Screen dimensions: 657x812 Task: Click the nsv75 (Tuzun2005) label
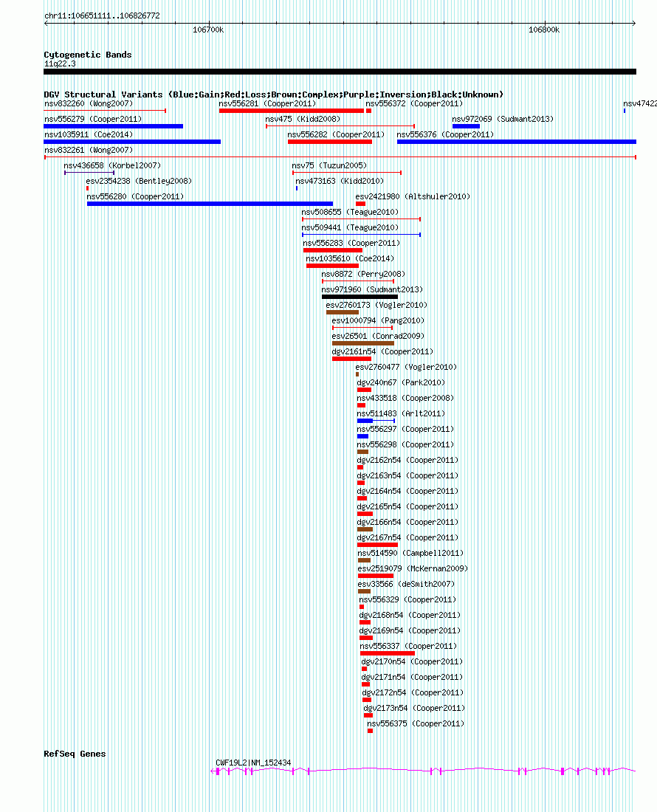pyautogui.click(x=329, y=165)
